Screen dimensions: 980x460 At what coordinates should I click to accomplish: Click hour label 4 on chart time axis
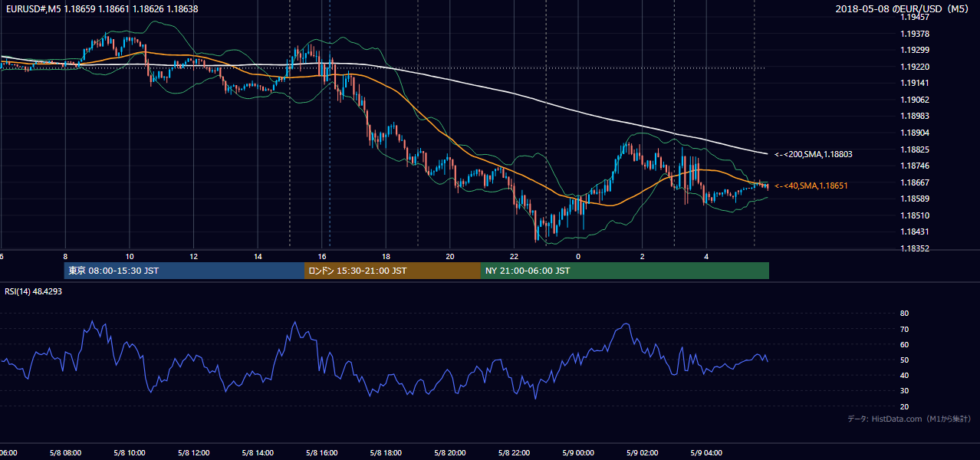706,256
